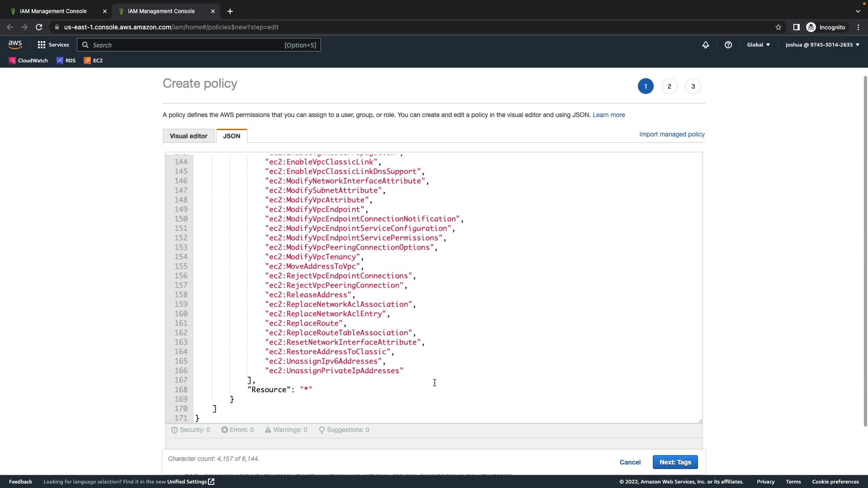The image size is (868, 488).
Task: Show the Warnings findings indicator
Action: point(286,430)
